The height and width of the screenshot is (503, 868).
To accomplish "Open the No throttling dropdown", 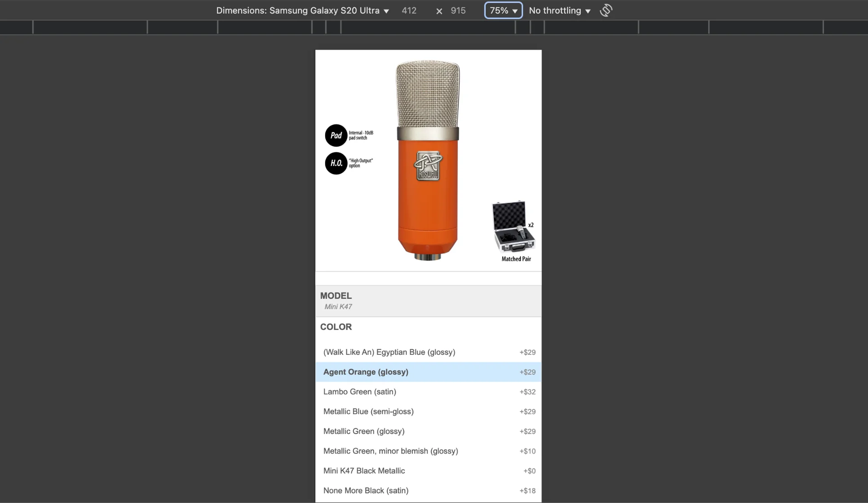I will tap(560, 10).
